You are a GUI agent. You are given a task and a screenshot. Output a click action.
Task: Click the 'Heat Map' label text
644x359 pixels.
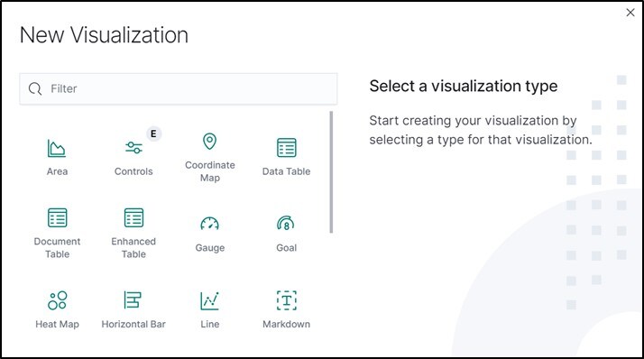(x=57, y=324)
